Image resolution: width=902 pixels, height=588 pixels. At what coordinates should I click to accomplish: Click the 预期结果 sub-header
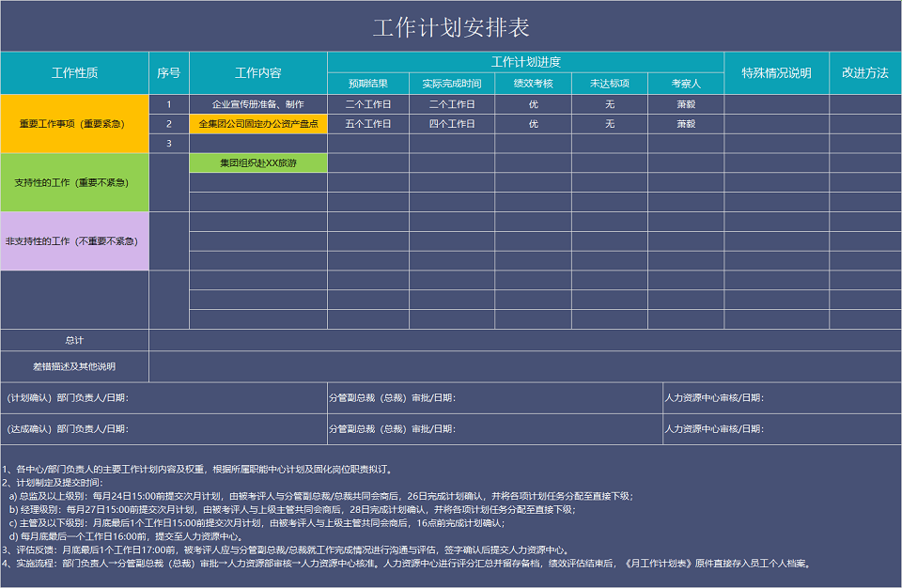(367, 84)
